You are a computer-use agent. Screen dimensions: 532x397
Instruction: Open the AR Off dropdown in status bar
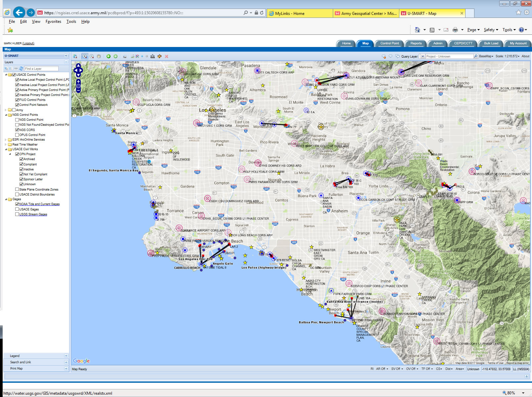point(382,369)
